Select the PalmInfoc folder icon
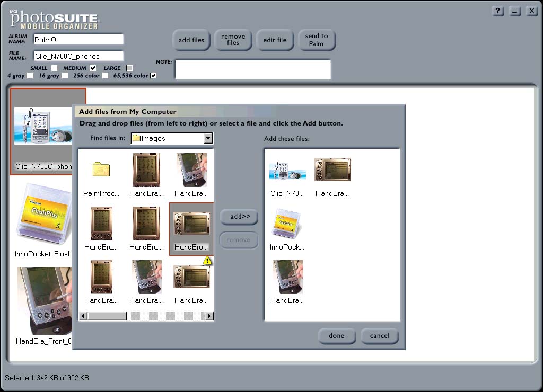This screenshot has height=392, width=543. coord(101,170)
